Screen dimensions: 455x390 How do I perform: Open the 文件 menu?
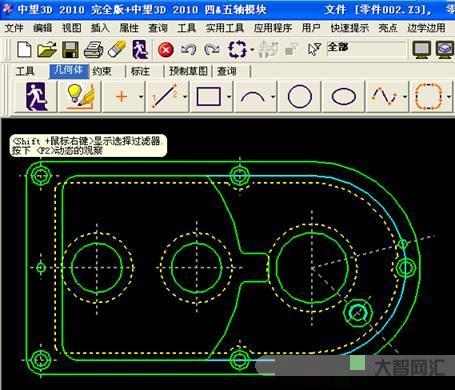[x=14, y=28]
